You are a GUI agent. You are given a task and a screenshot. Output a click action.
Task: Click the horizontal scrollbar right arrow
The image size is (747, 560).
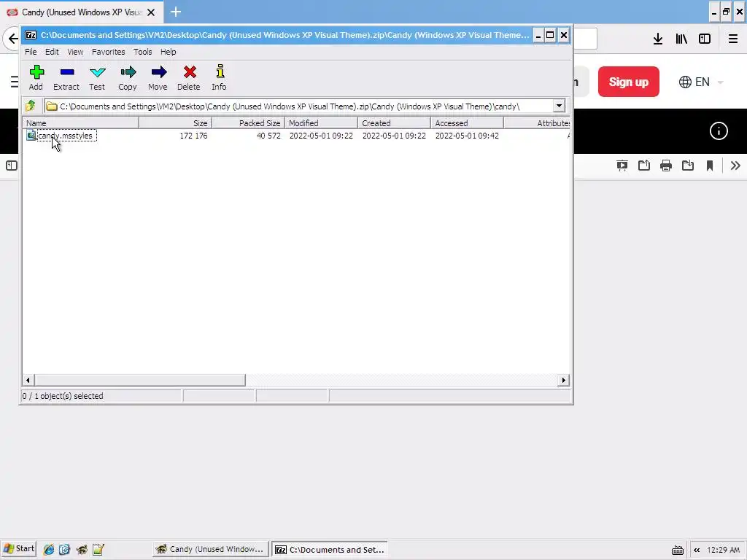pos(564,380)
